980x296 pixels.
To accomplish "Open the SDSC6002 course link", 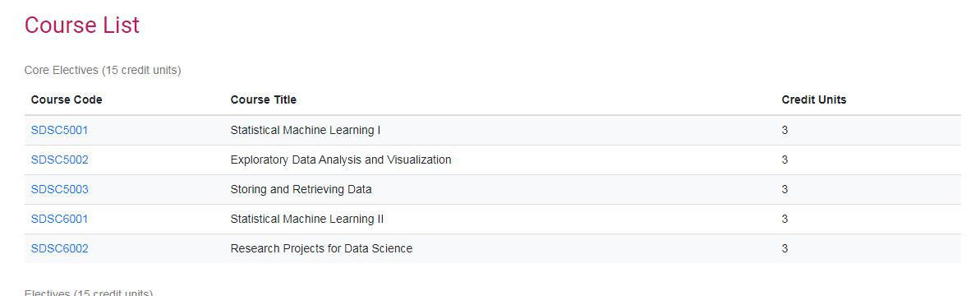I will pos(59,248).
